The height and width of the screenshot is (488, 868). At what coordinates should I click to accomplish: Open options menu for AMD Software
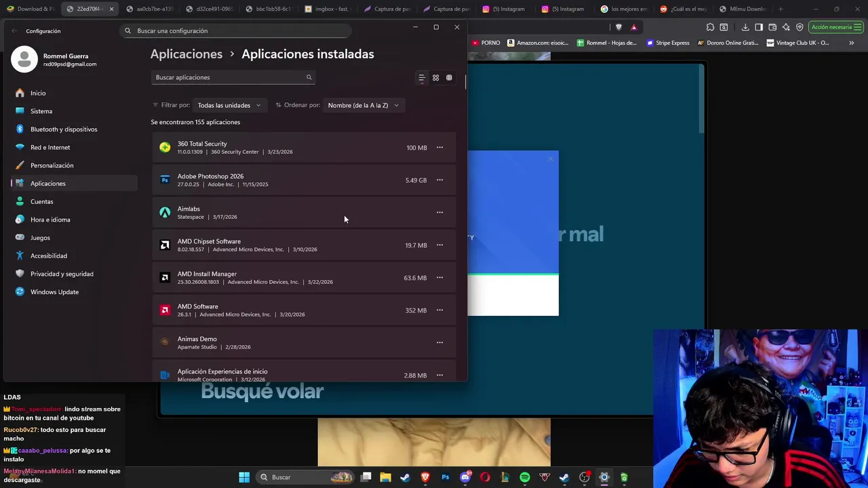[439, 310]
